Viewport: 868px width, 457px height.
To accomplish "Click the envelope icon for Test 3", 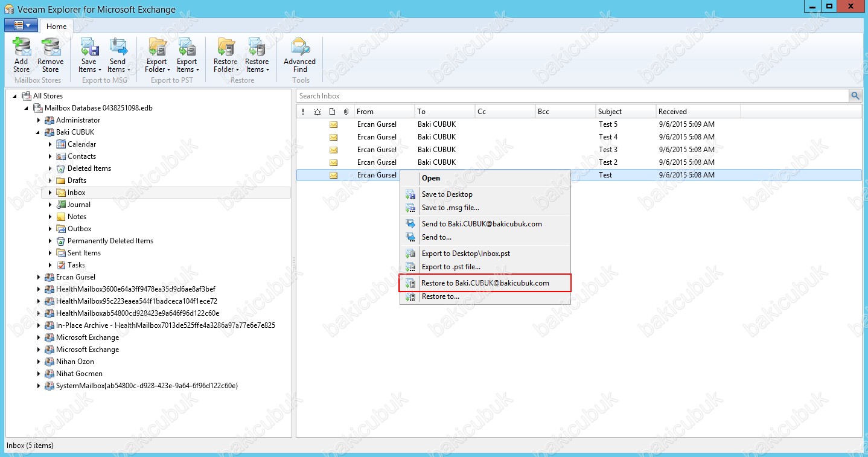I will tap(333, 150).
